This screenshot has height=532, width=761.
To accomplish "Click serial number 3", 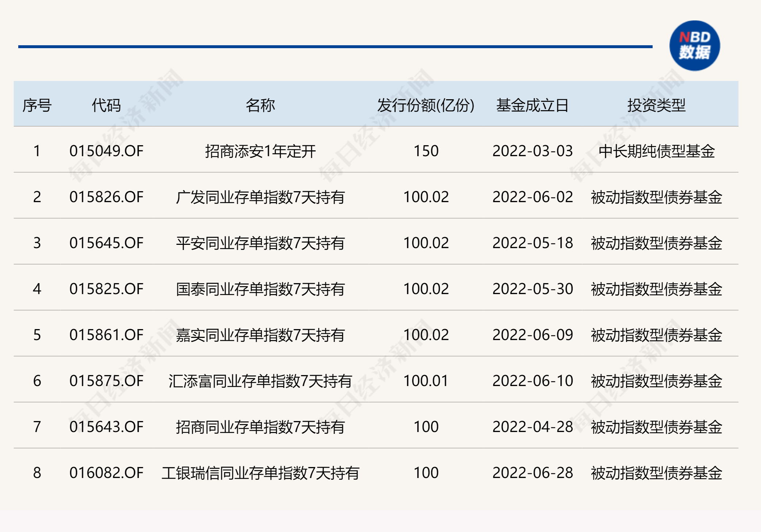I will click(x=37, y=243).
